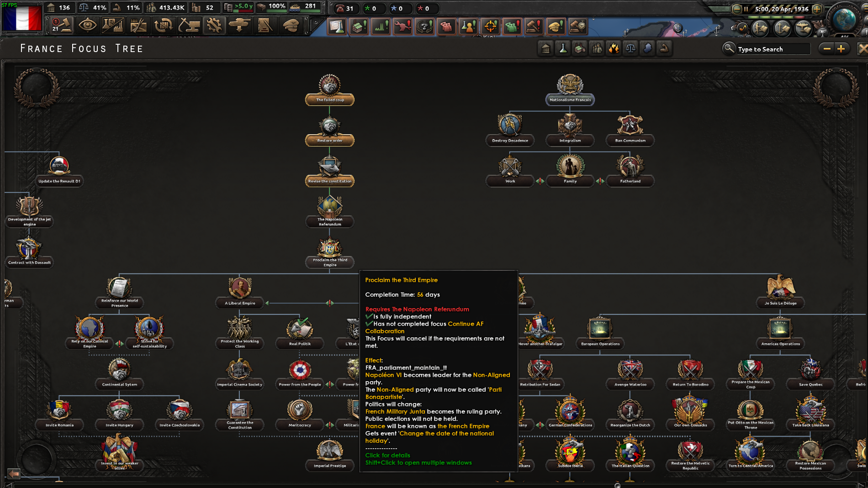Switch to the naval map mode icon
The width and height of the screenshot is (868, 488).
pos(782,28)
